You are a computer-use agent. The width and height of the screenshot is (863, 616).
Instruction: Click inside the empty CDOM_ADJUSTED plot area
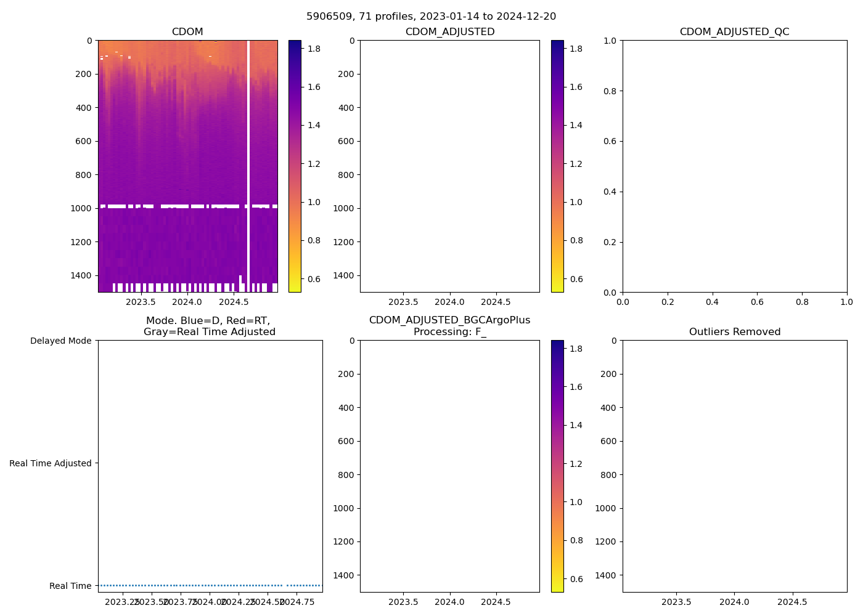pos(449,166)
